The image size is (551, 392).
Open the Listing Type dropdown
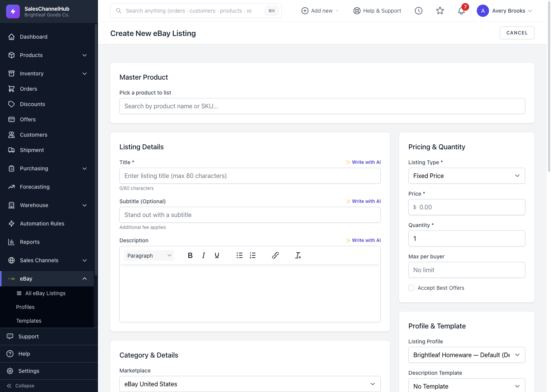[466, 176]
